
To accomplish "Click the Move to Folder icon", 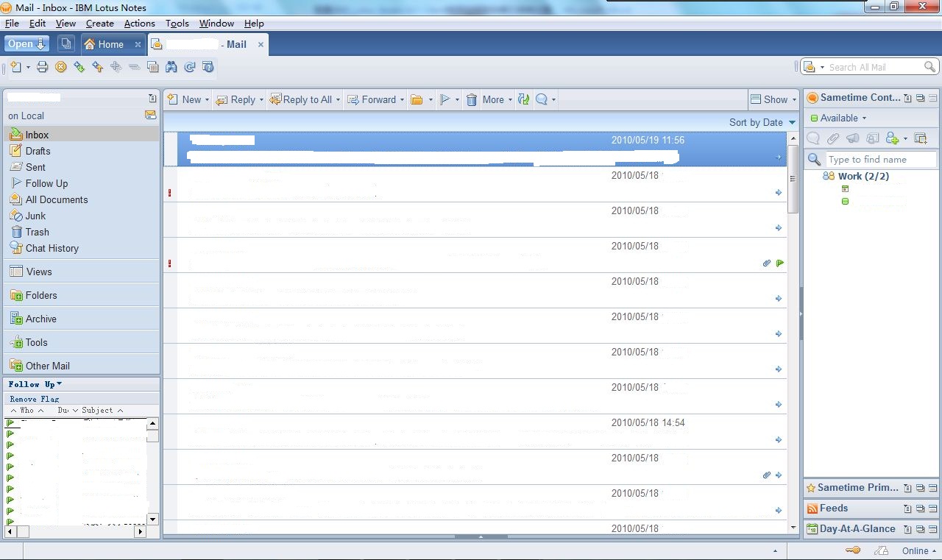I will (x=417, y=99).
